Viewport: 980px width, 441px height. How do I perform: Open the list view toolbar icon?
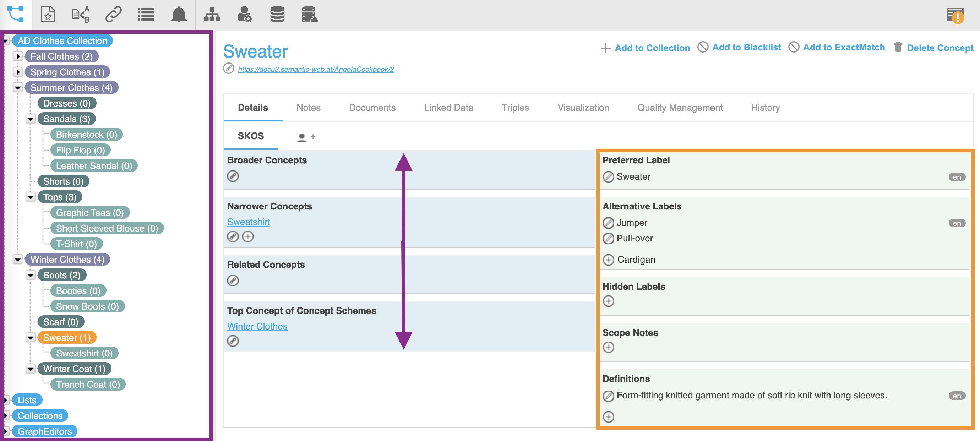tap(146, 15)
